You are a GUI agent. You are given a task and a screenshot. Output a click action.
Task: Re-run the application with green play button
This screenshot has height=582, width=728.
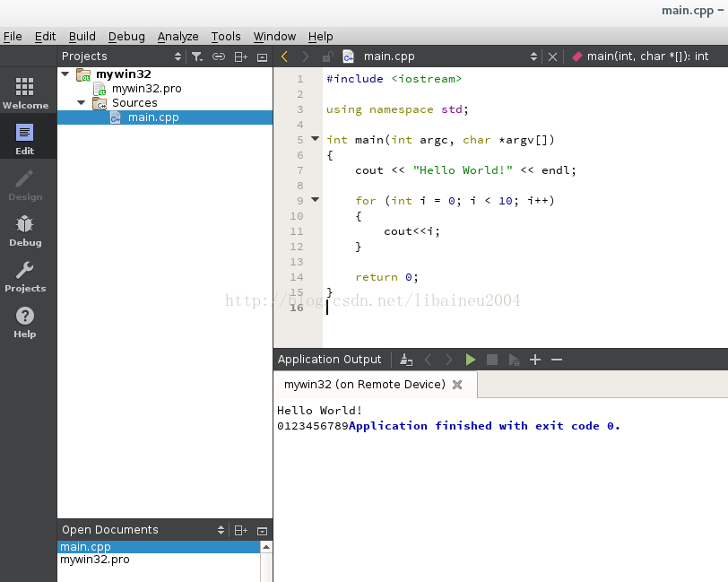click(471, 360)
